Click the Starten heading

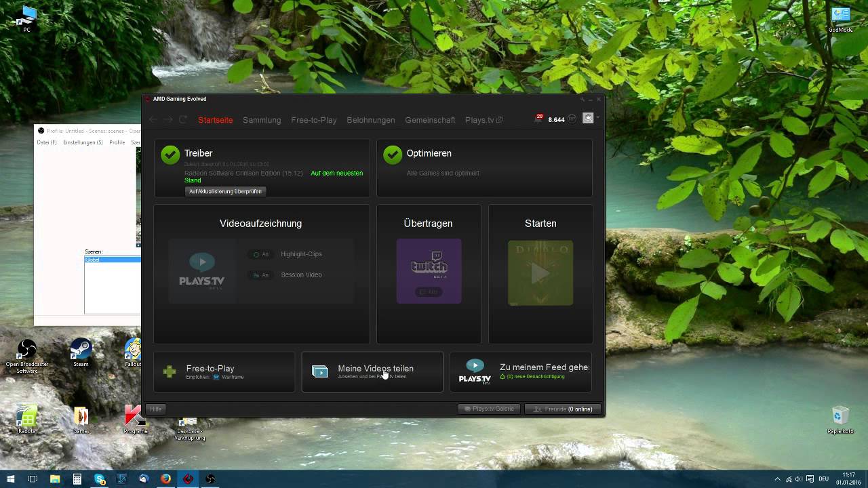pos(540,223)
